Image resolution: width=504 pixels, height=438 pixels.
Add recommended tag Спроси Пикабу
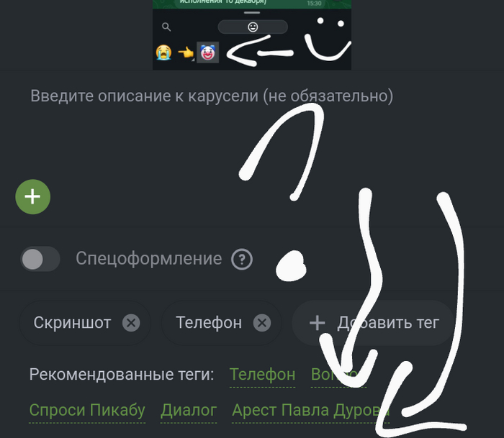click(87, 410)
